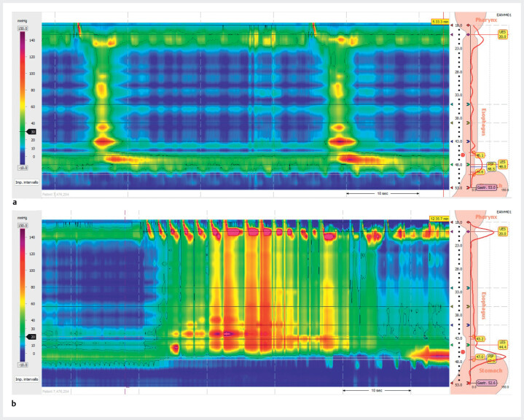Viewport: 524px width, 420px height.
Task: Click 'Imp. intervallo' button in panel a
Action: (x=27, y=182)
